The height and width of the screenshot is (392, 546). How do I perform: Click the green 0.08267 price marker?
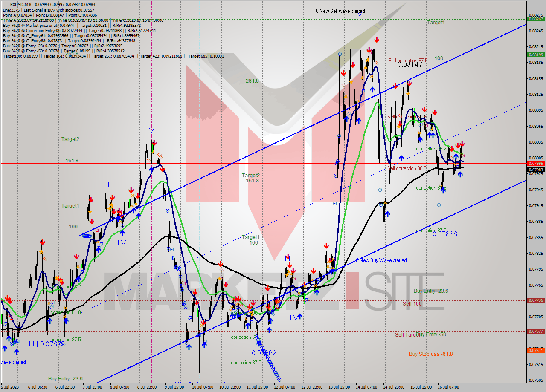535,19
